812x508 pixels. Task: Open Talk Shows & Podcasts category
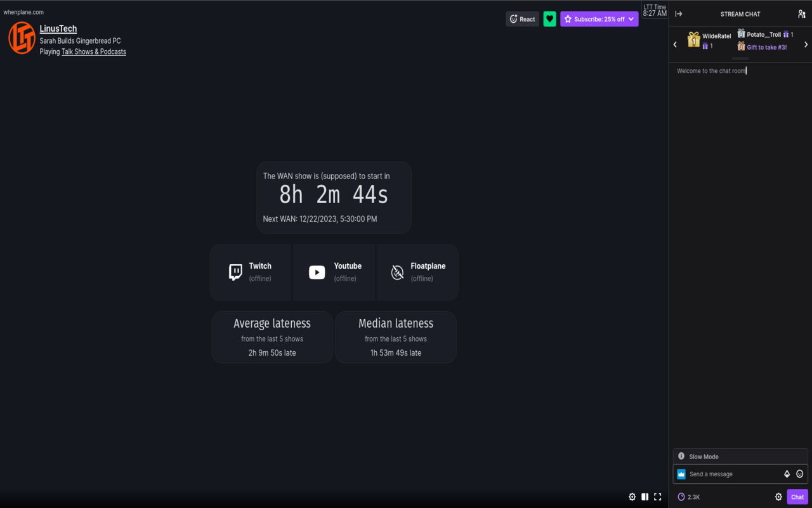tap(93, 51)
